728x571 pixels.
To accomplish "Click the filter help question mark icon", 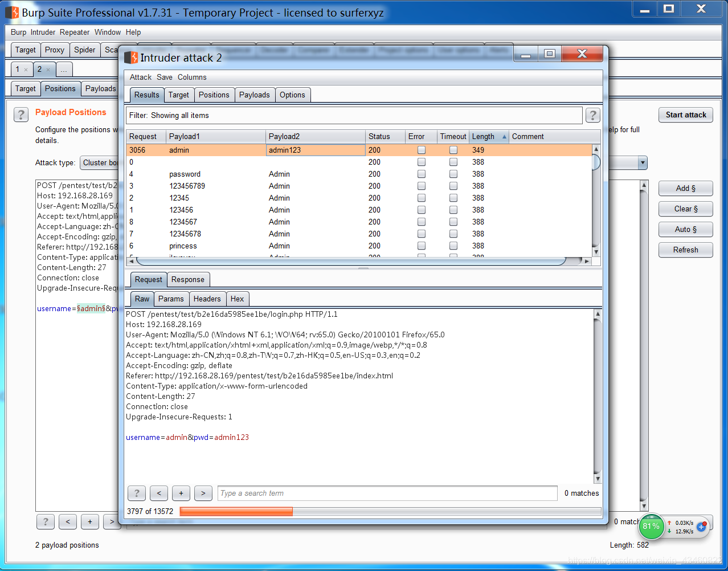I will 592,116.
